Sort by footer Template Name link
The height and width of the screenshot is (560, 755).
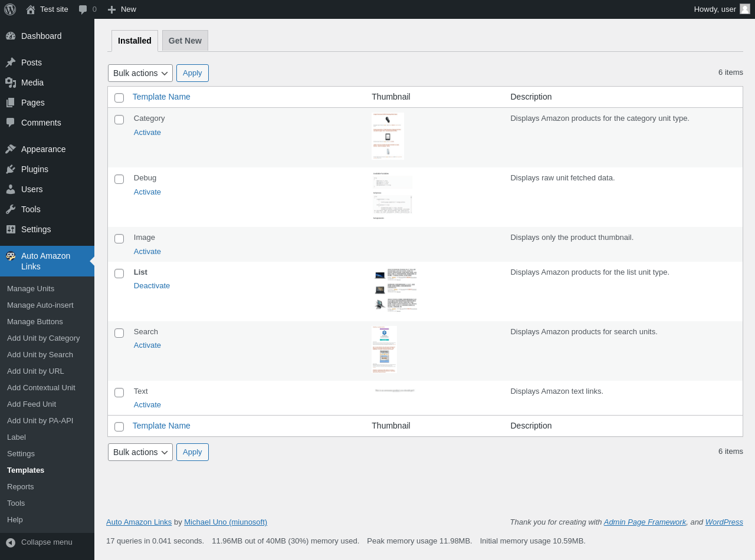(x=162, y=426)
